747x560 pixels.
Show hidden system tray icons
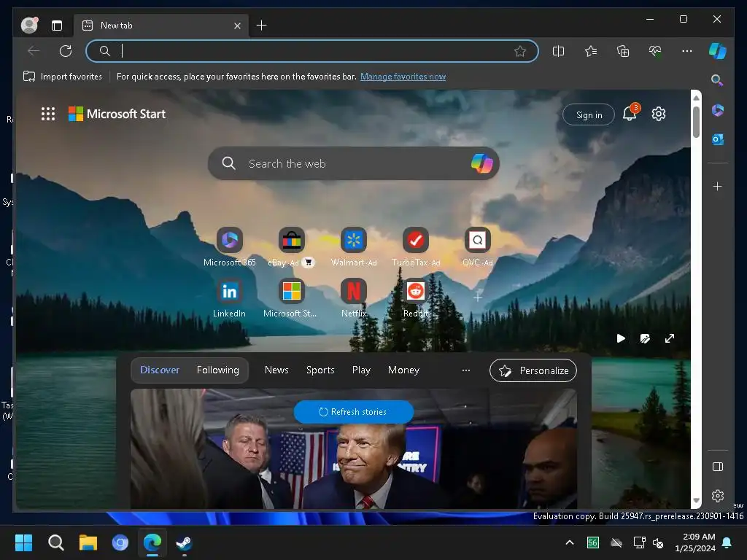pyautogui.click(x=569, y=542)
